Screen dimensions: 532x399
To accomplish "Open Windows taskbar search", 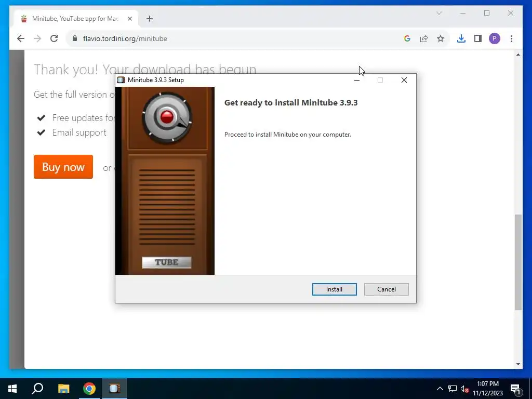I will click(x=37, y=389).
